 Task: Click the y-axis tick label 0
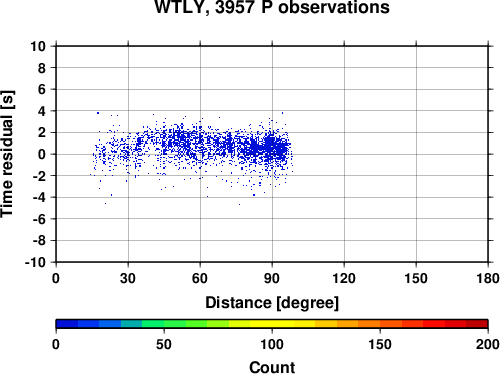click(x=42, y=154)
